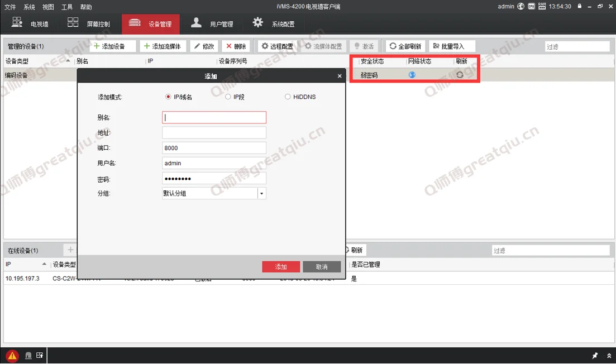
Task: Select the IP/域名 add mode
Action: 168,97
